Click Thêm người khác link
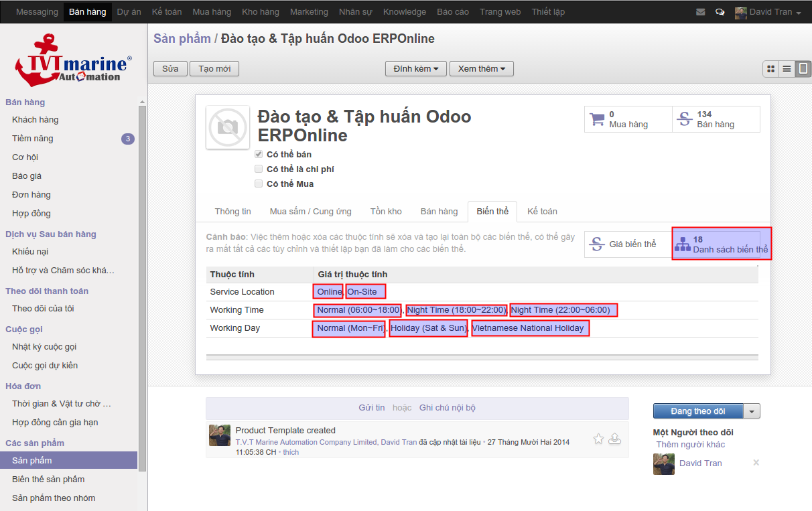 [x=691, y=445]
